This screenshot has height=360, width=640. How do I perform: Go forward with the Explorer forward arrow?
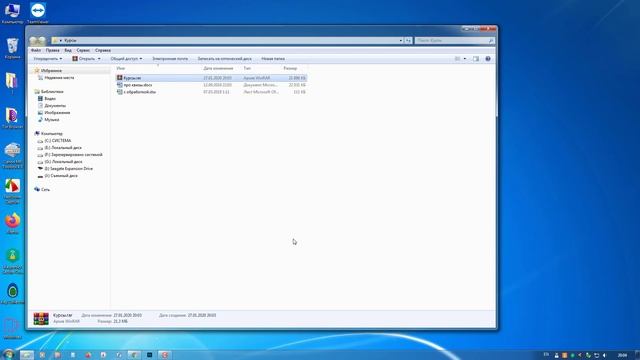click(42, 41)
